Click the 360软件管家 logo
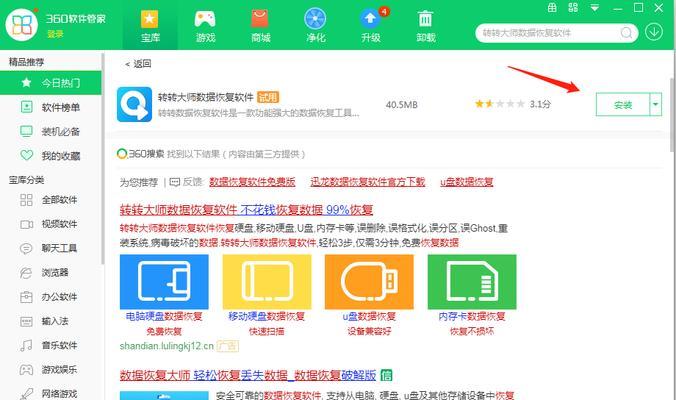The image size is (676, 400). tap(22, 25)
